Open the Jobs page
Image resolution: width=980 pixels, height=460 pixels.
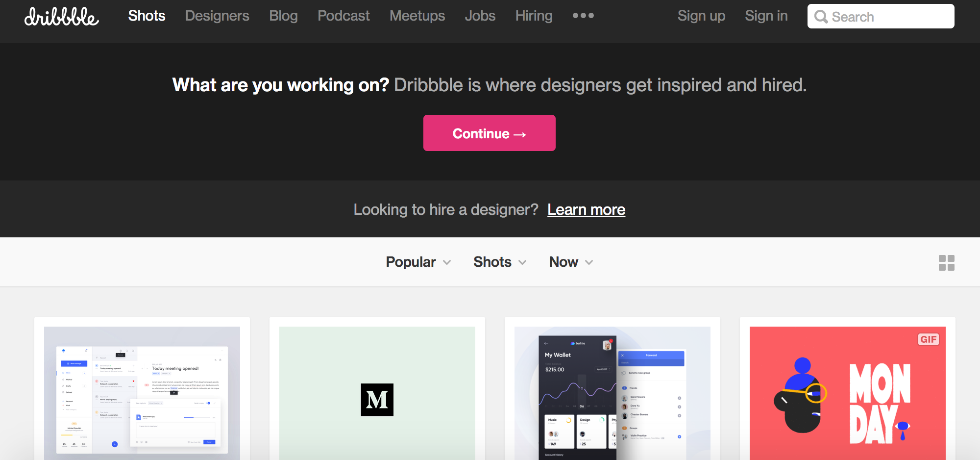480,16
